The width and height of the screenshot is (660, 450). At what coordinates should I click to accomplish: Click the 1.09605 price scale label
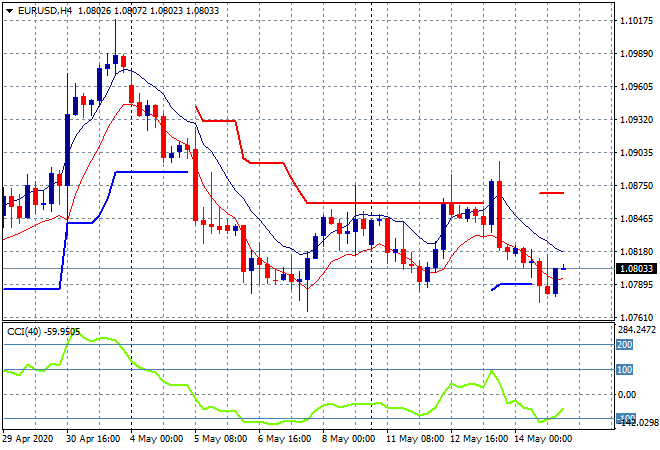coord(637,87)
